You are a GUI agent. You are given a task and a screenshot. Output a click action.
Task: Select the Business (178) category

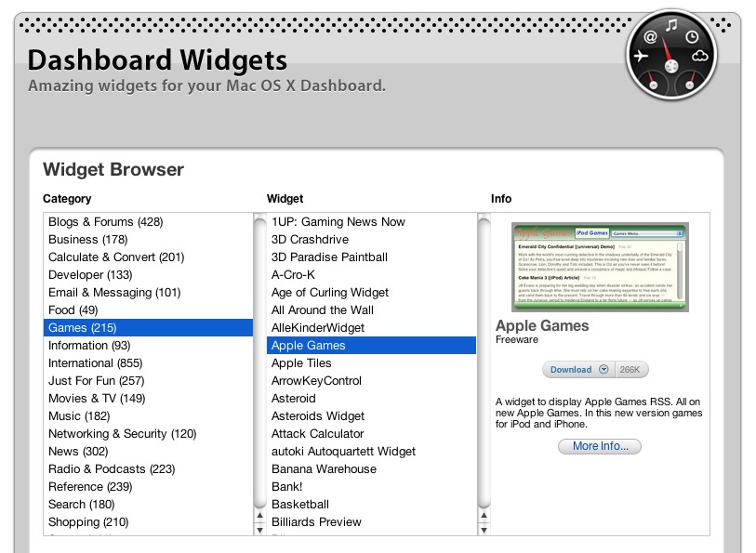[x=148, y=240]
